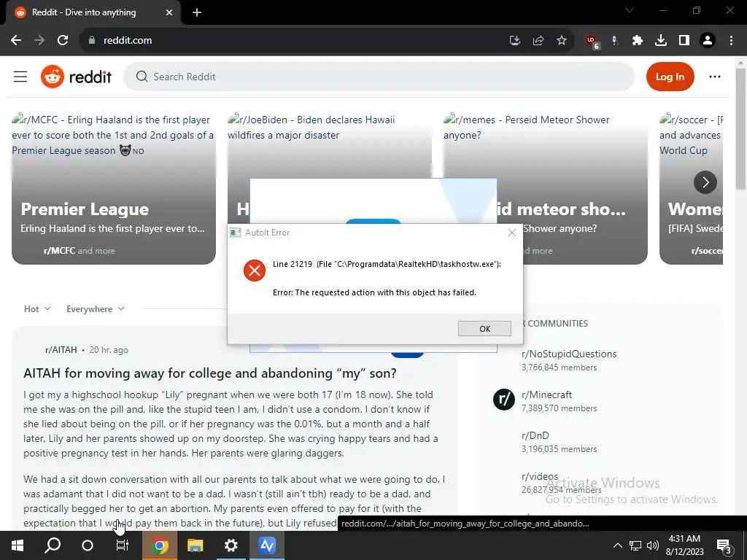Click the install app icon in address bar
Image resolution: width=747 pixels, height=560 pixels.
514,41
